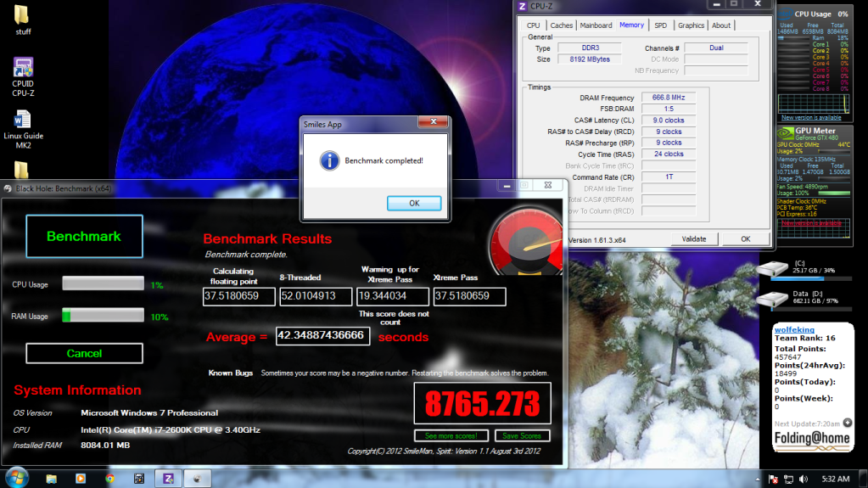Click the 8-Threaded result field
Image resolution: width=868 pixels, height=488 pixels.
click(x=316, y=296)
